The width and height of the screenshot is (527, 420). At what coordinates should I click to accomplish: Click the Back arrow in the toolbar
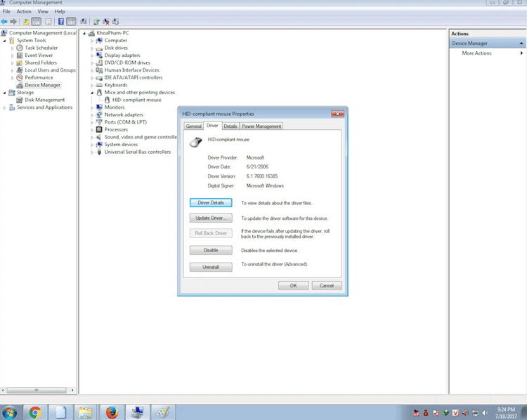pyautogui.click(x=4, y=22)
